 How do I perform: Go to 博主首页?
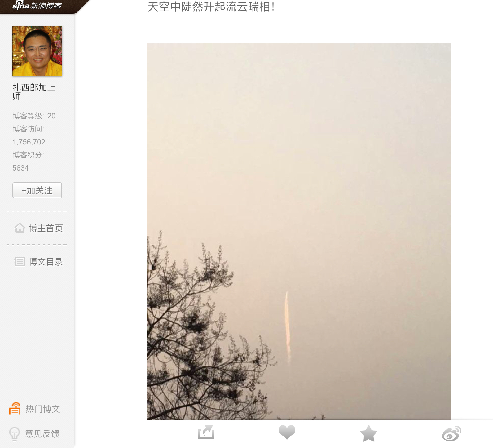click(x=46, y=228)
